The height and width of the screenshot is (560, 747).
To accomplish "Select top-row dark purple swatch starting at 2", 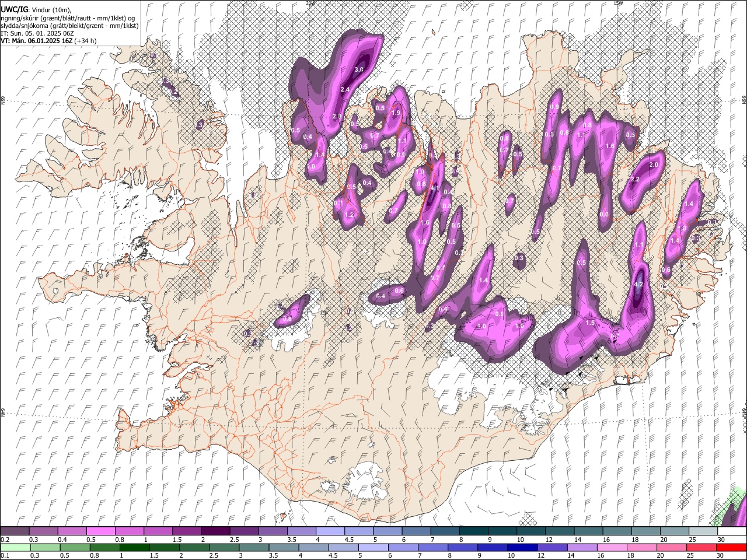I will coord(215,531).
